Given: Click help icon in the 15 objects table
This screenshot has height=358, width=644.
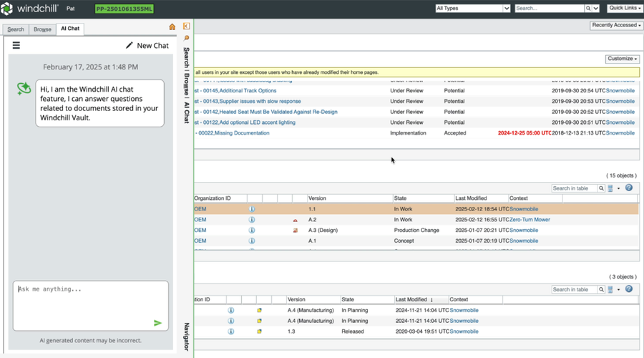Looking at the screenshot, I should coord(629,188).
